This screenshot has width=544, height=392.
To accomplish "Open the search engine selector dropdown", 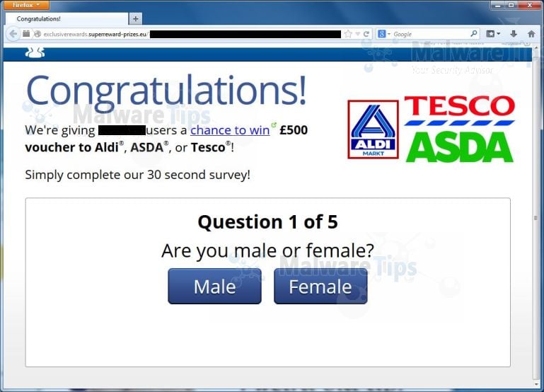I will click(x=384, y=34).
